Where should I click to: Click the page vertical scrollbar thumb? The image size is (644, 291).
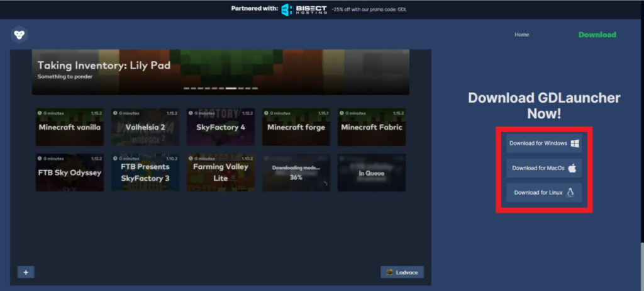click(x=642, y=265)
